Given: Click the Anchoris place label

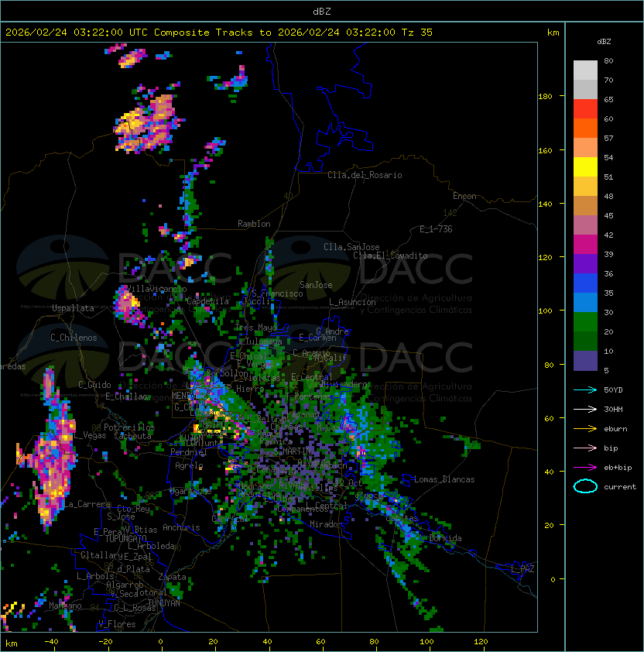Looking at the screenshot, I should (181, 527).
